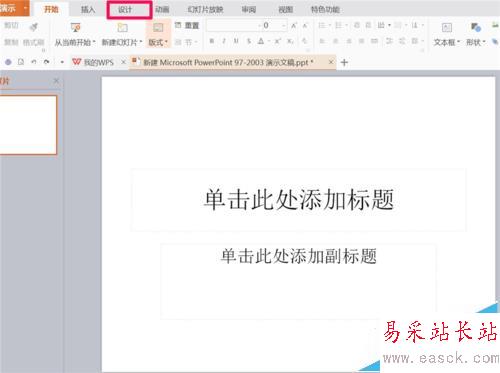Open the 审阅 (Review) ribbon tab
Image resolution: width=500 pixels, height=373 pixels.
[x=249, y=10]
